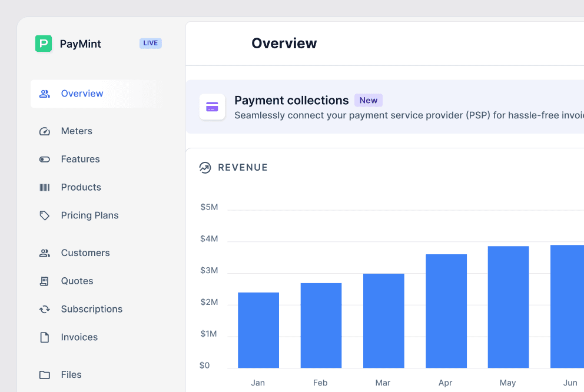Click the Pricing Plans tag icon
The image size is (584, 392).
click(x=45, y=215)
